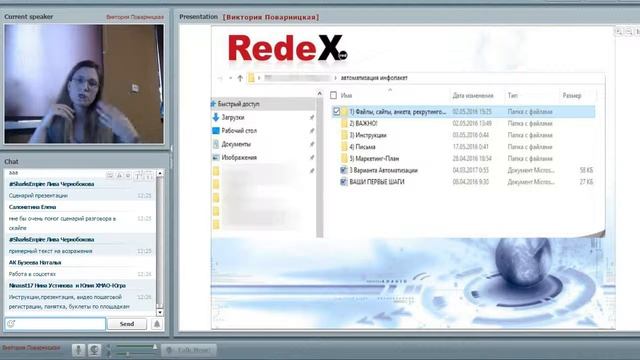Click the folder icon in address bar
640x360 pixels.
pyautogui.click(x=251, y=78)
